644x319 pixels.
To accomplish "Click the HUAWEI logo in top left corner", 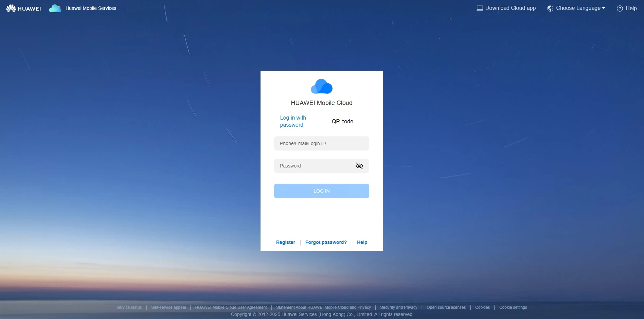I will coord(23,8).
